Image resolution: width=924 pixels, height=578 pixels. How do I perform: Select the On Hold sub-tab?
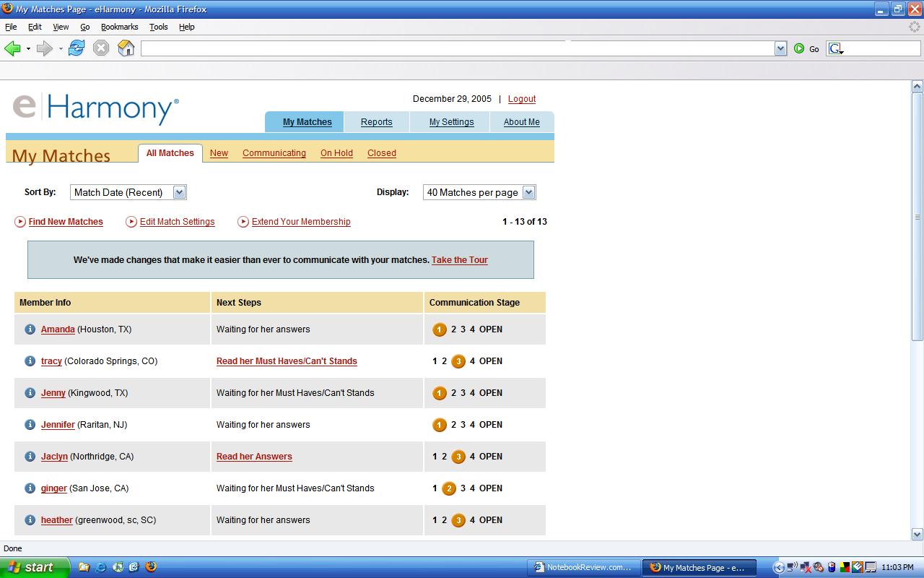336,153
